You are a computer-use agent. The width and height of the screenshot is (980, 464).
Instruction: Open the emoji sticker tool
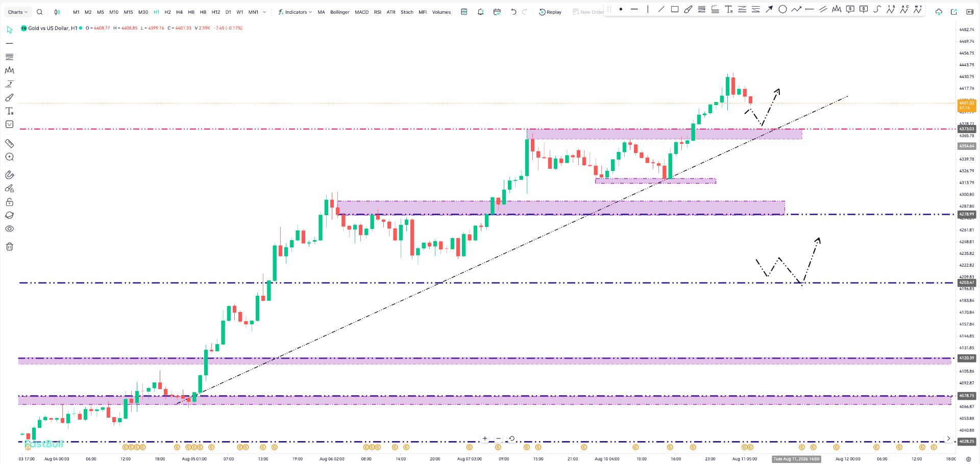9,124
